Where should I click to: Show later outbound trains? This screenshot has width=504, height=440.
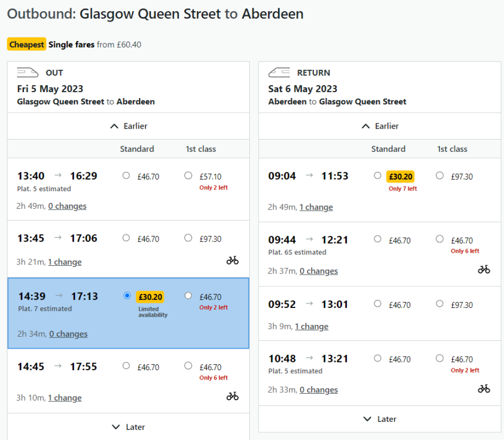pos(128,427)
